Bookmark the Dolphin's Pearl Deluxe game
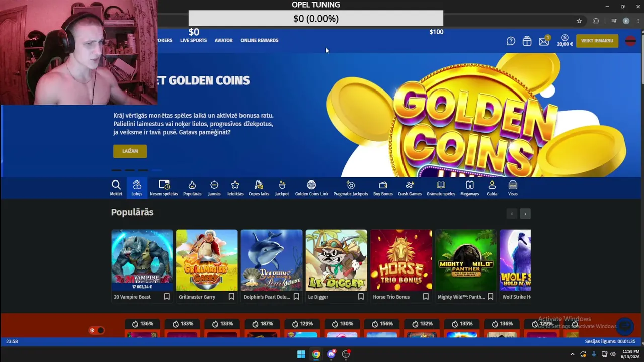 [296, 297]
